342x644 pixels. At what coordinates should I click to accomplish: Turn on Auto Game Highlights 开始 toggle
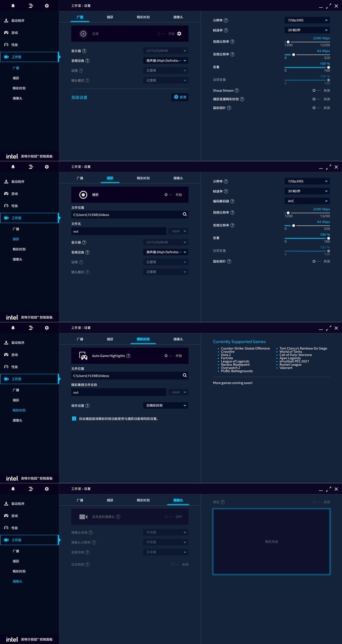[x=168, y=356]
